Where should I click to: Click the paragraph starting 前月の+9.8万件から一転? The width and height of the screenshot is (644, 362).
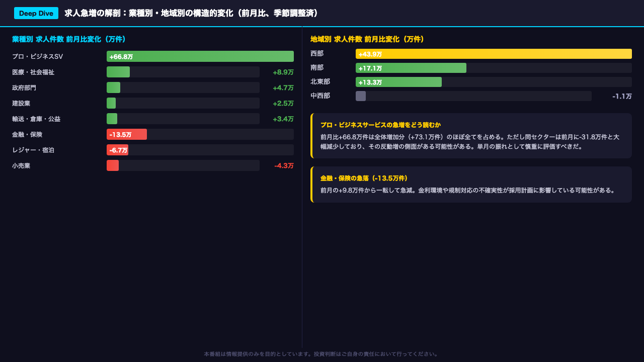tap(468, 190)
